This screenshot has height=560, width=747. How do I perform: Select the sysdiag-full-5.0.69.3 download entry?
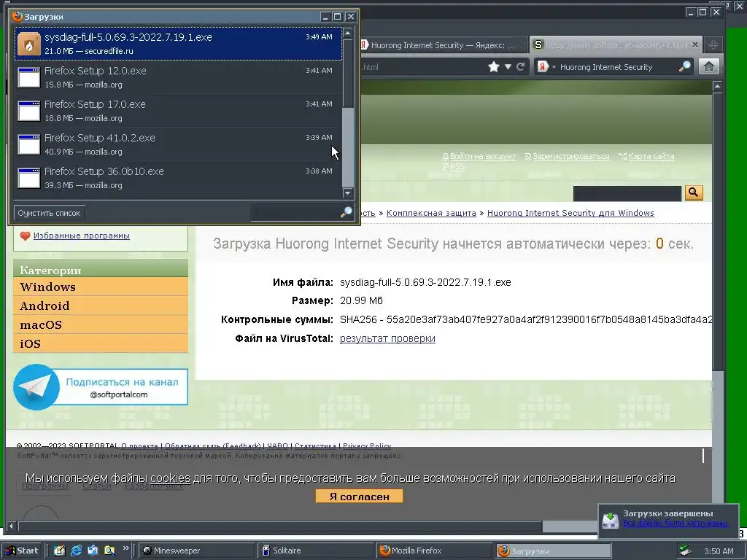178,43
